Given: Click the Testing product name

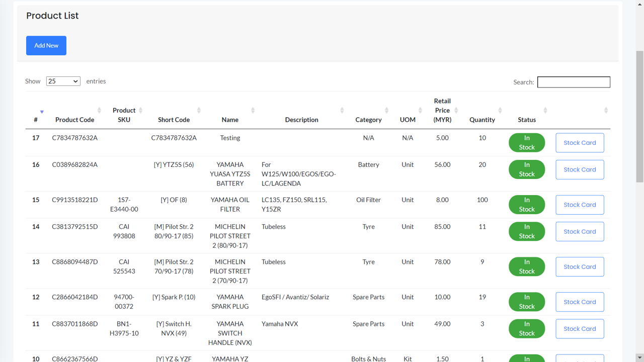Looking at the screenshot, I should [x=230, y=138].
